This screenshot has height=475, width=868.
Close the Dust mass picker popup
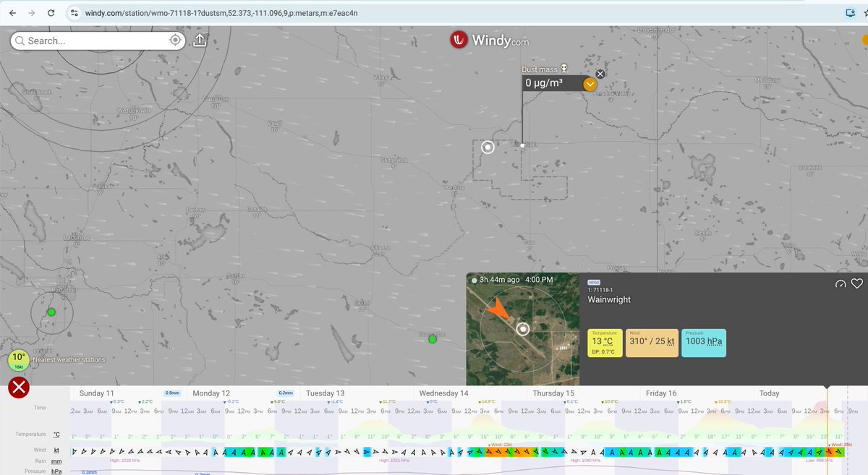[600, 74]
